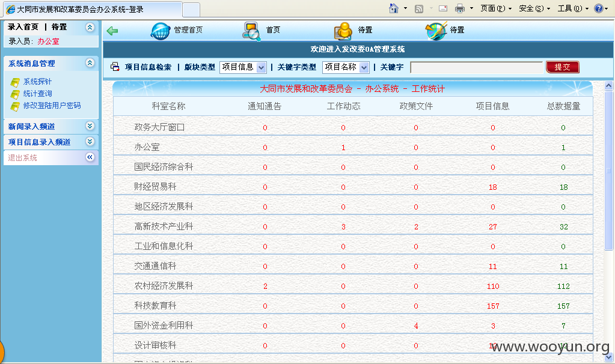The image size is (615, 364).
Task: Click the user icon labeled 待置
Action: 343,31
